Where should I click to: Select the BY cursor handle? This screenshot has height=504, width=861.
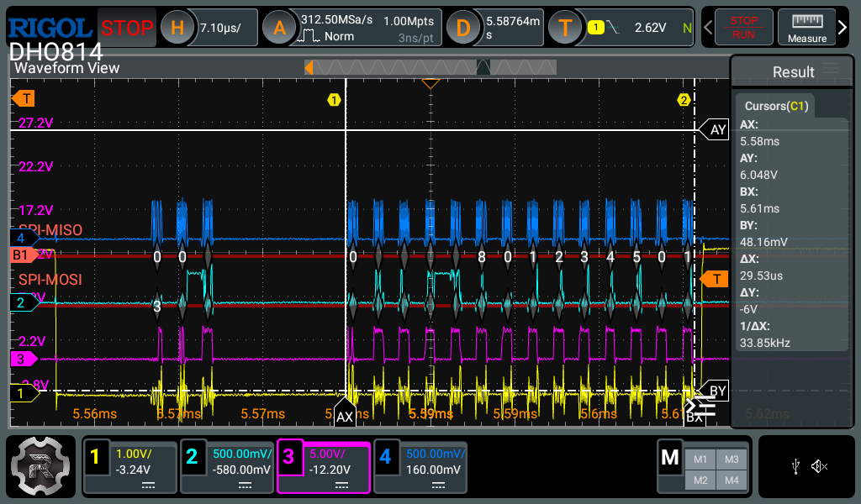pos(714,391)
